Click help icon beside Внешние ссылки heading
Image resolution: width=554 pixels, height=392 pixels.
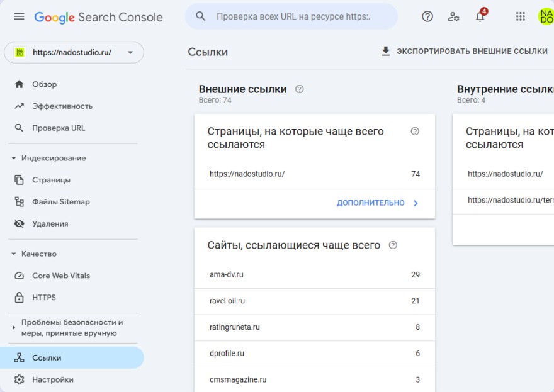(300, 89)
